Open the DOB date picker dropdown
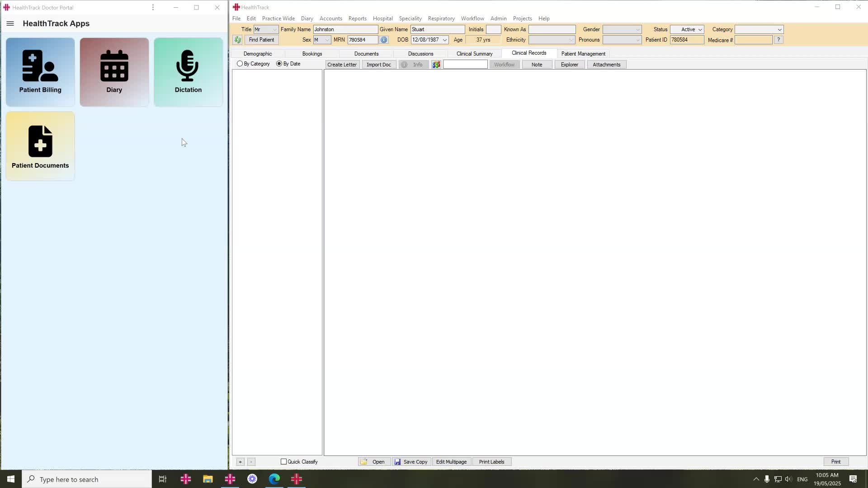 (444, 40)
